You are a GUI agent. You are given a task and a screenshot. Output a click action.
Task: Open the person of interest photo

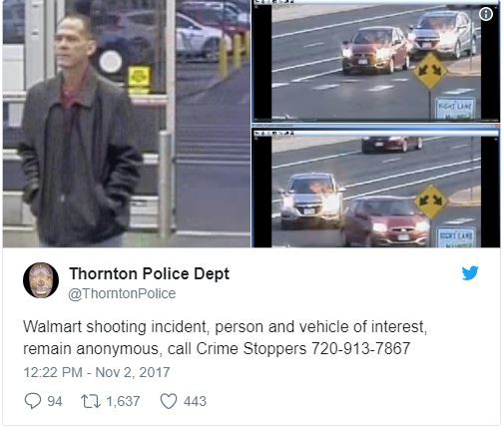[127, 124]
